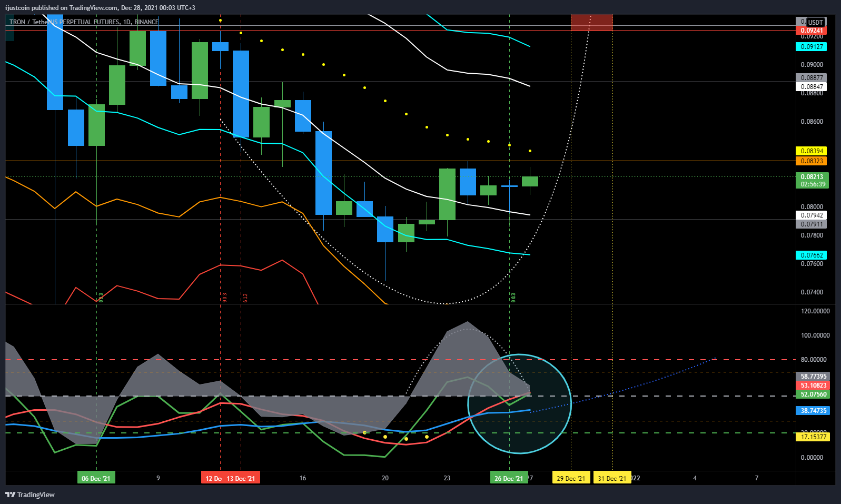Screen dimensions: 841x504
Task: Click the TradingView logo at bottom left
Action: pos(30,495)
